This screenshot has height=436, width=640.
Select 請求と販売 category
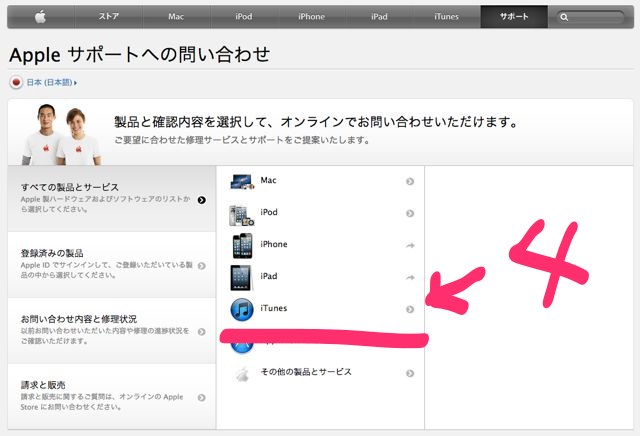111,396
